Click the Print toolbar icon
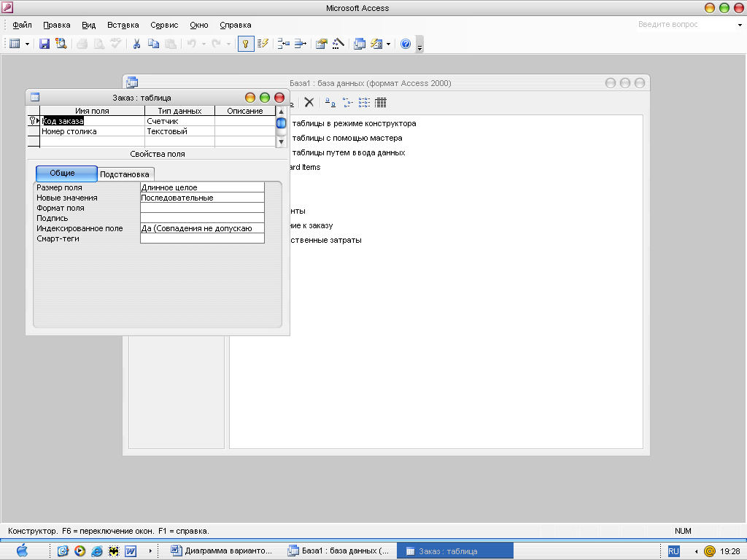747x560 pixels. (82, 44)
